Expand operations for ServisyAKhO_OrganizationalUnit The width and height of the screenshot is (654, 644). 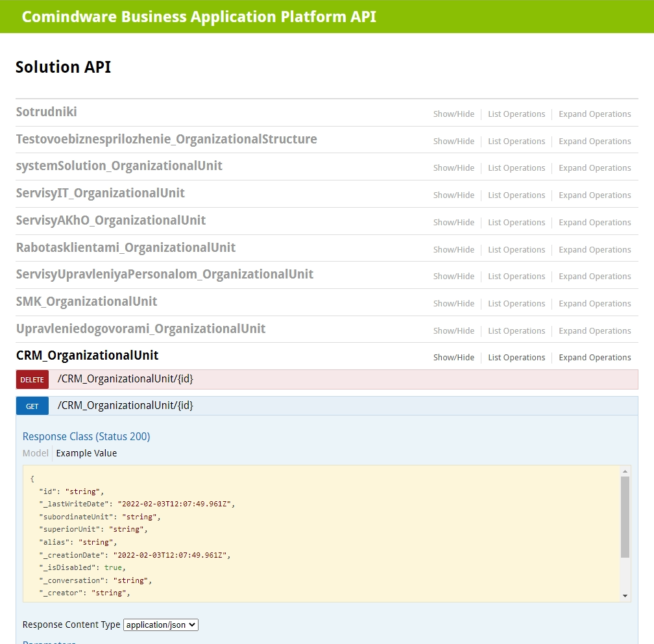click(x=595, y=223)
